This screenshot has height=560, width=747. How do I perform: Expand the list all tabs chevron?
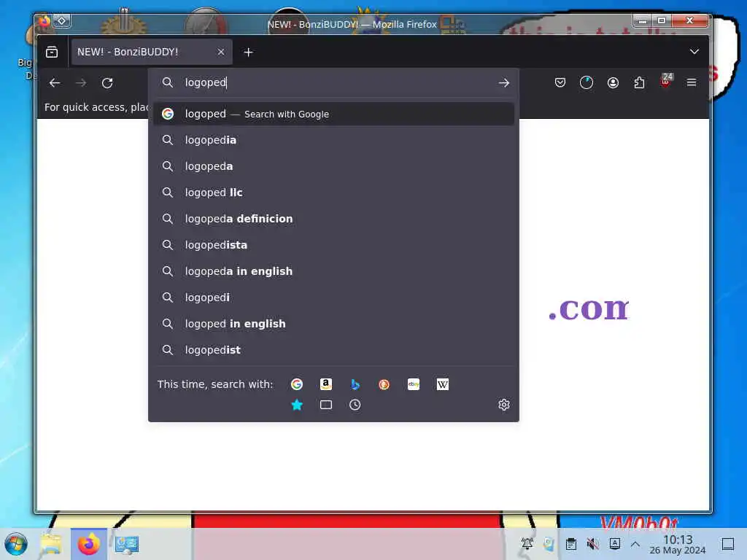click(x=694, y=52)
